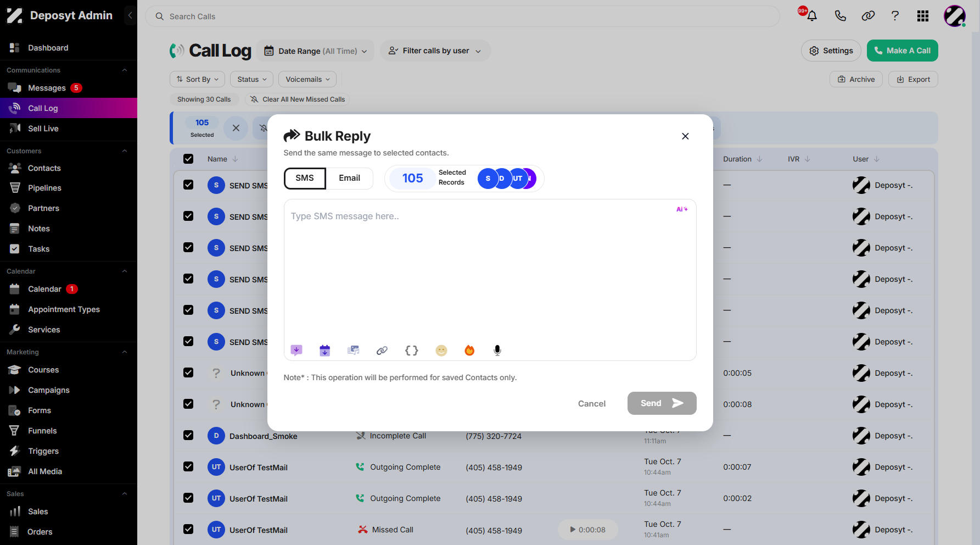The image size is (980, 545).
Task: Open the Voicemails dropdown
Action: pyautogui.click(x=308, y=79)
